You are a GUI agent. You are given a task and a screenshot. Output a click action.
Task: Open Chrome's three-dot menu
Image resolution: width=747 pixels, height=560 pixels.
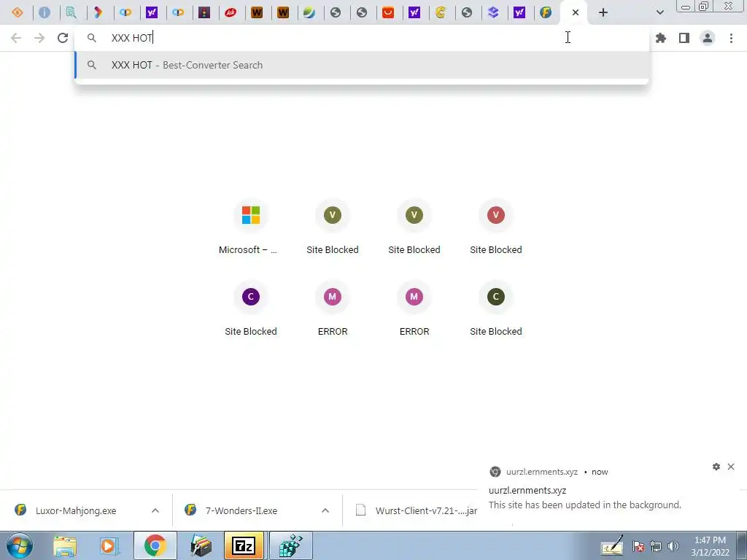[x=731, y=38]
